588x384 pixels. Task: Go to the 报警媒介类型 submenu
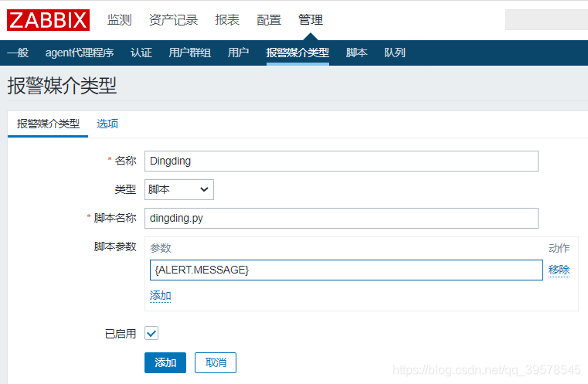click(x=297, y=53)
